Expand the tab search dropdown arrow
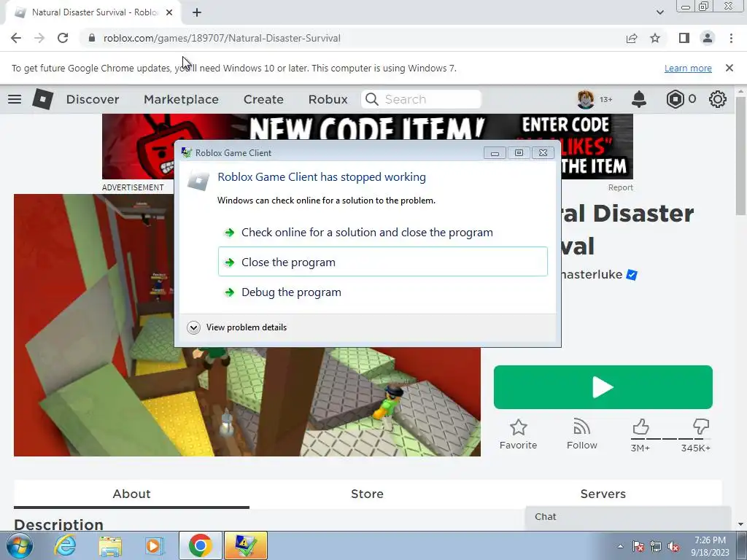This screenshot has height=560, width=747. pyautogui.click(x=659, y=12)
